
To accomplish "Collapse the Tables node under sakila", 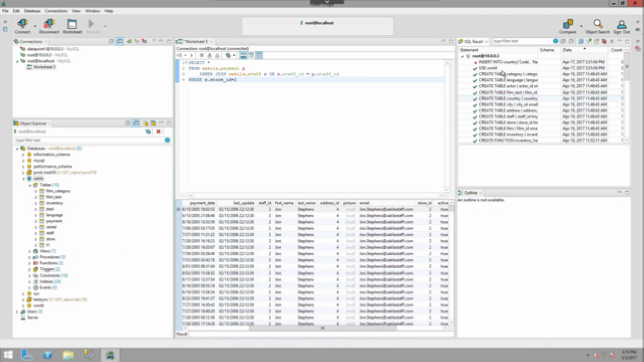I will [x=29, y=185].
